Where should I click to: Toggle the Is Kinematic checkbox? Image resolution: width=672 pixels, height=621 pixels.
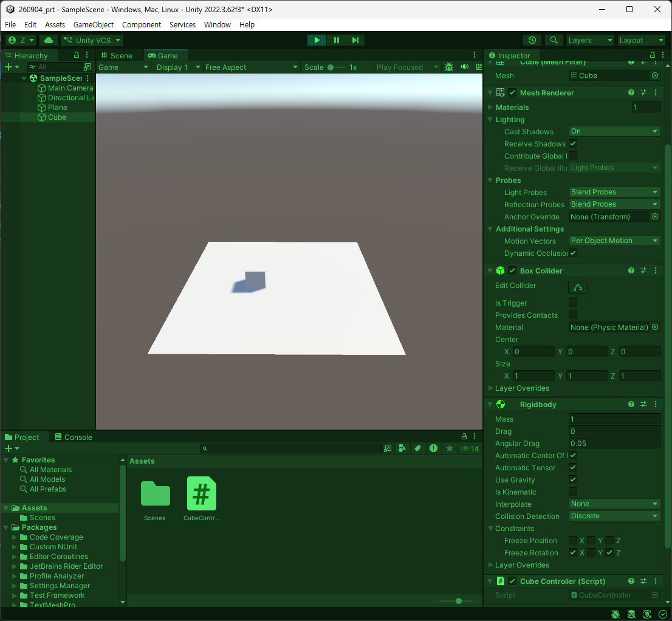(x=573, y=492)
